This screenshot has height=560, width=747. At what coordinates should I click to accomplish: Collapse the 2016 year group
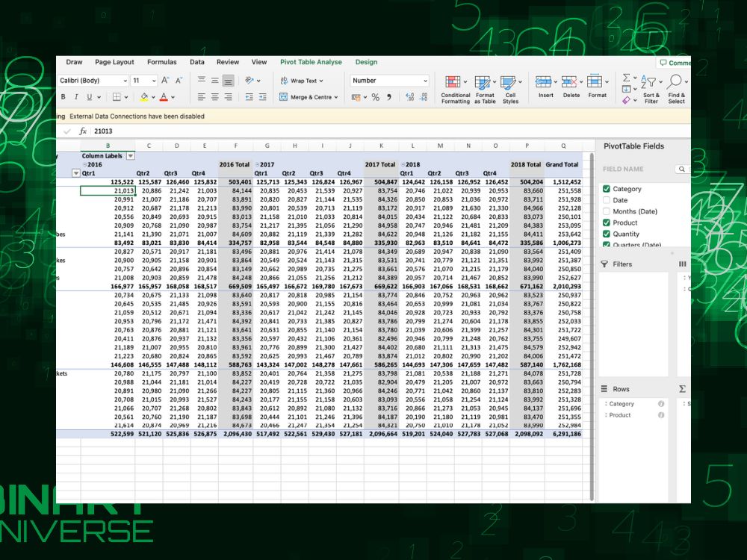85,165
